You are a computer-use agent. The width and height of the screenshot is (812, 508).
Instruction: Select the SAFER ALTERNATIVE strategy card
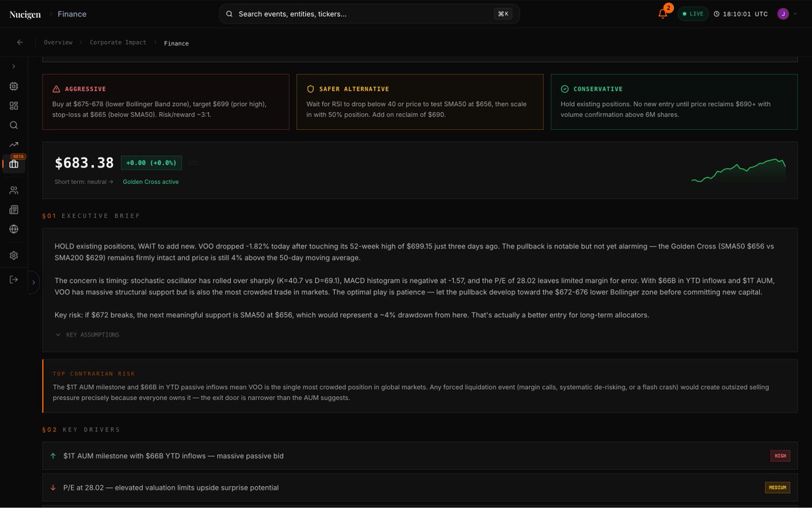(x=420, y=102)
